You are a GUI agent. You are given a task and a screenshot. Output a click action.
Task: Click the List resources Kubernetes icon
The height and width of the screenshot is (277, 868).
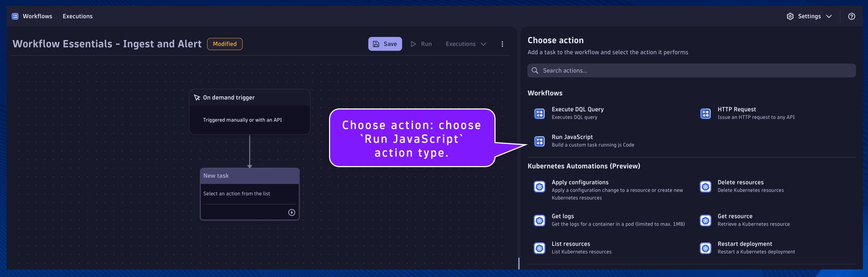click(539, 248)
